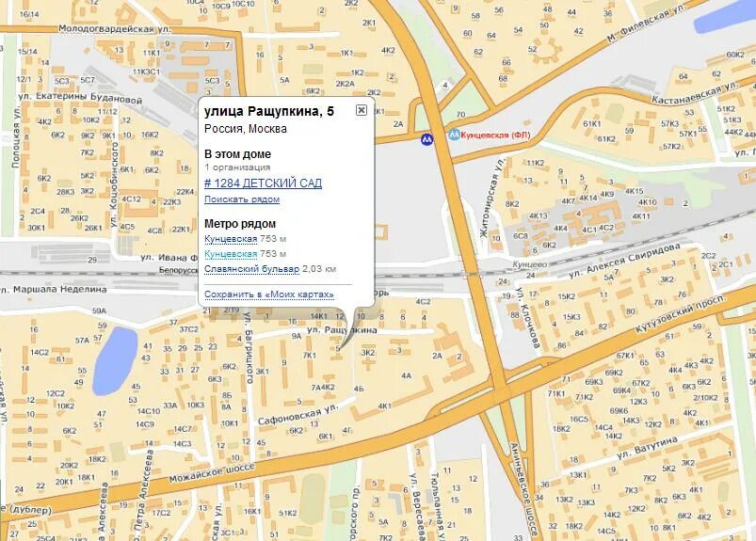
Task: Click the ул. Вересаева street label
Action: tap(416, 507)
